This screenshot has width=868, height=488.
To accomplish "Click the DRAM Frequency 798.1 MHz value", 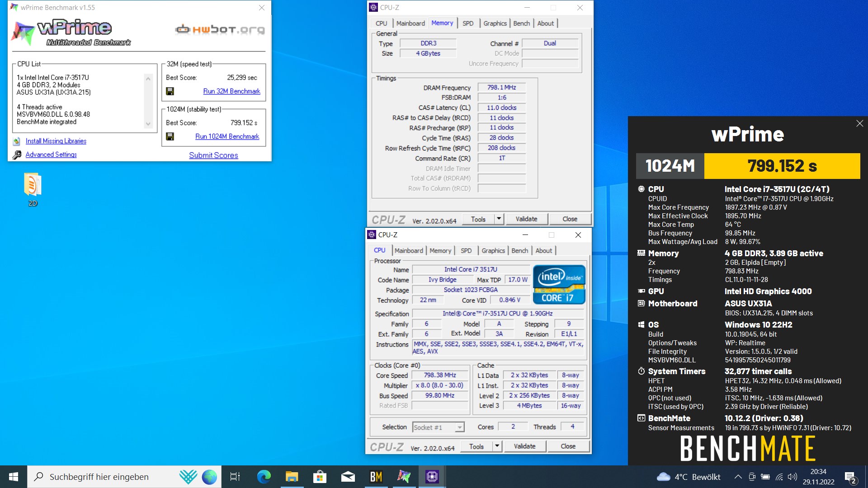I will coord(502,87).
